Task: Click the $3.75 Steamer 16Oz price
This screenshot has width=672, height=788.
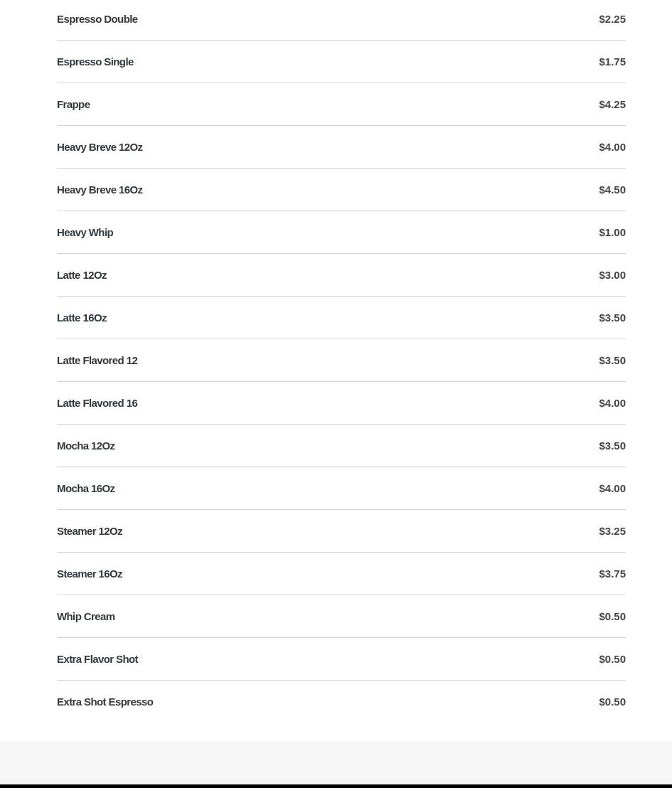Action: pos(612,574)
